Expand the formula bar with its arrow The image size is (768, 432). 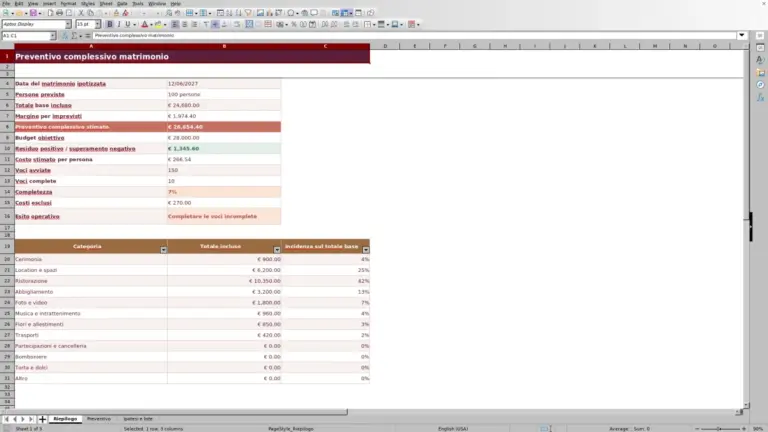(x=742, y=35)
